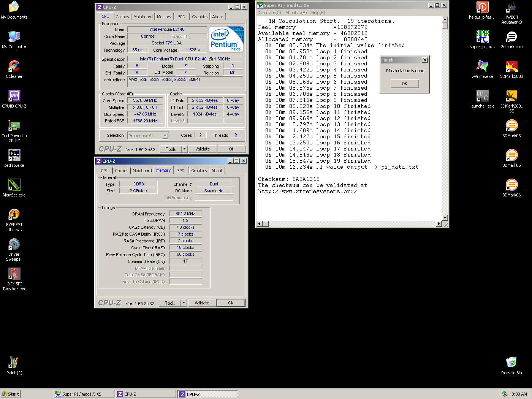Screen dimensions: 532x399
Task: Open Mainboard tab in top CPU-Z window
Action: coord(143,17)
